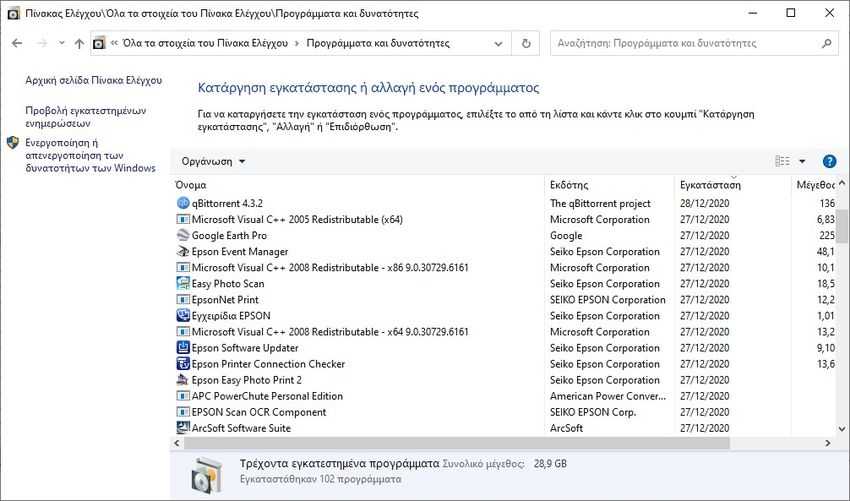This screenshot has height=501, width=850.
Task: Open the recent locations dropdown arrow
Action: (x=62, y=43)
